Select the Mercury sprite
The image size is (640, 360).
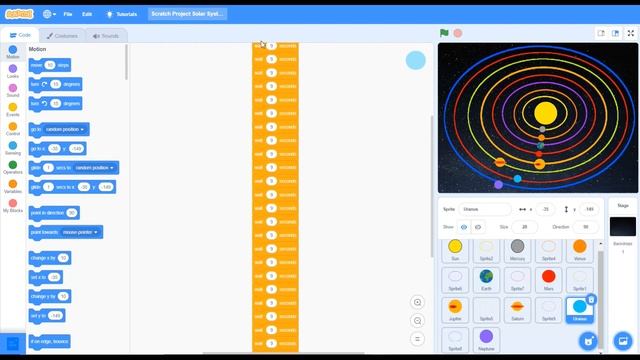pyautogui.click(x=517, y=250)
